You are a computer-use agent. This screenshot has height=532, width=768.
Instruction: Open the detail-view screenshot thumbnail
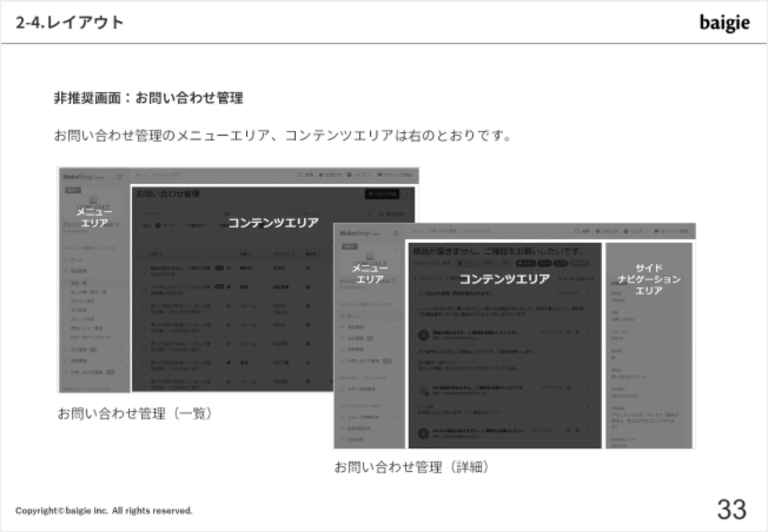(x=514, y=336)
